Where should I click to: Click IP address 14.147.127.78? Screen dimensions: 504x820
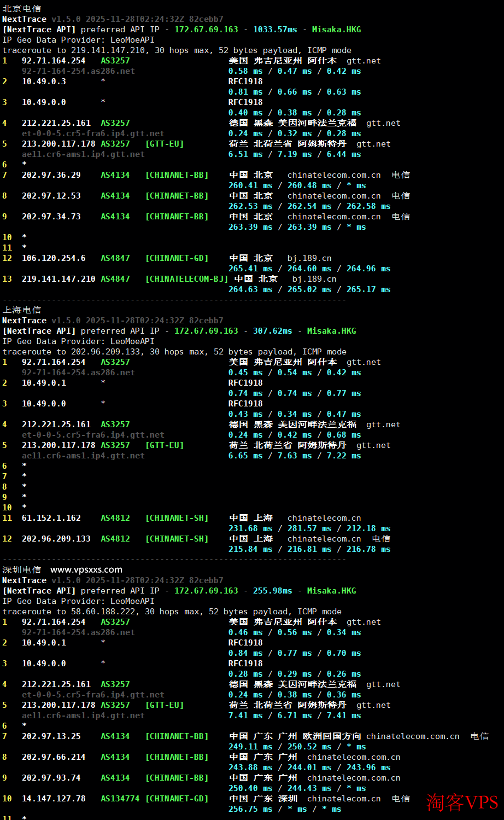pyautogui.click(x=54, y=799)
